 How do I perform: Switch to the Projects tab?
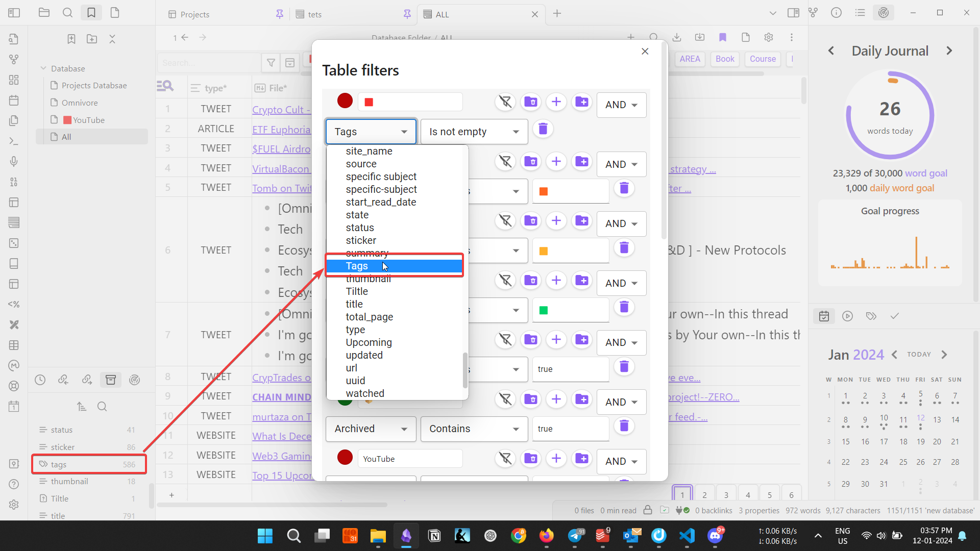pyautogui.click(x=195, y=14)
